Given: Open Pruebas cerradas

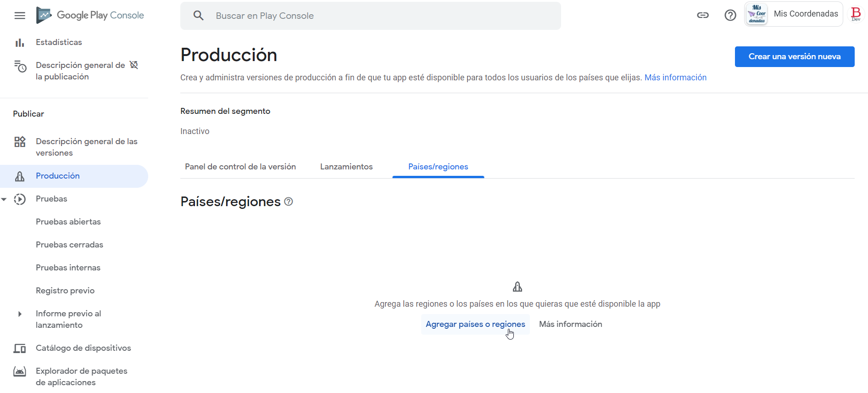Looking at the screenshot, I should pyautogui.click(x=69, y=245).
